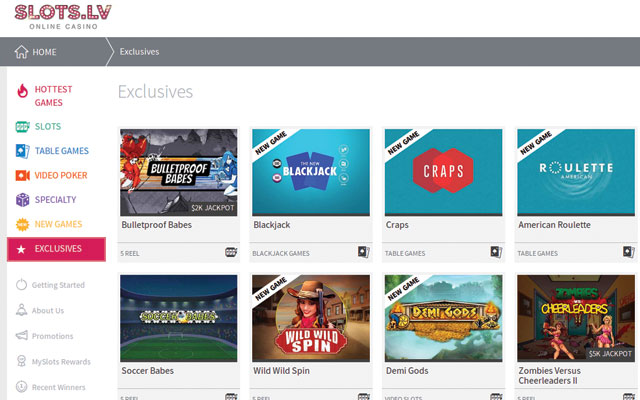Open the Demi Gods game thumbnail
Image resolution: width=640 pixels, height=400 pixels.
click(x=443, y=318)
